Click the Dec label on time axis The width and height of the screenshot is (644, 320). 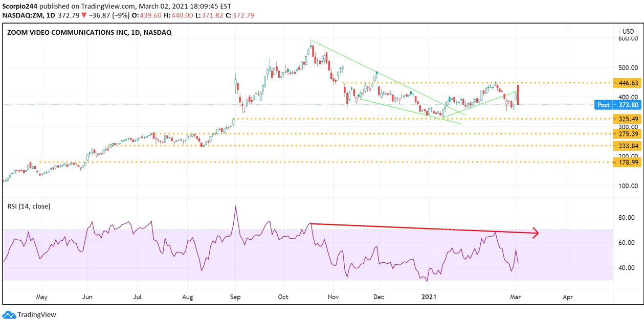tap(379, 296)
